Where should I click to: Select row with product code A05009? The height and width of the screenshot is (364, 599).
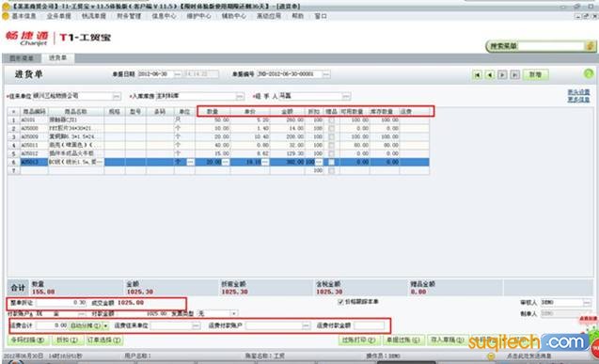click(218, 136)
